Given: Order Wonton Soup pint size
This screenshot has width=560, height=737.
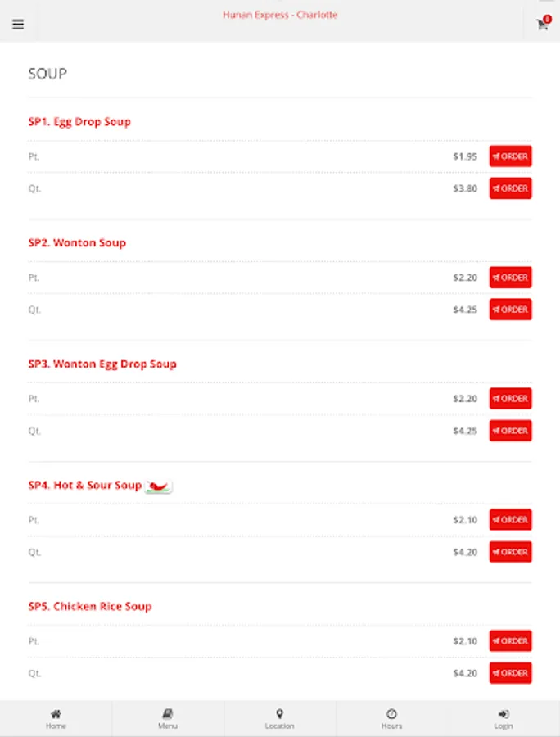Looking at the screenshot, I should (510, 278).
